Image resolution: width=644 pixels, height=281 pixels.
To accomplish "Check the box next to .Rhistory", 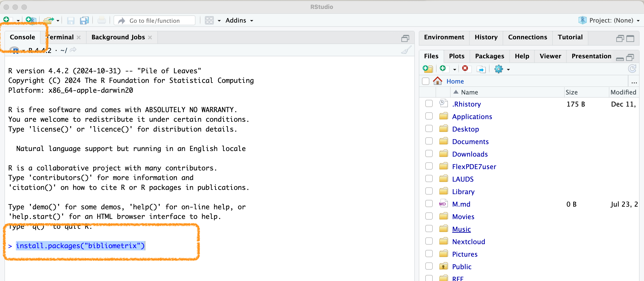I will [x=429, y=104].
